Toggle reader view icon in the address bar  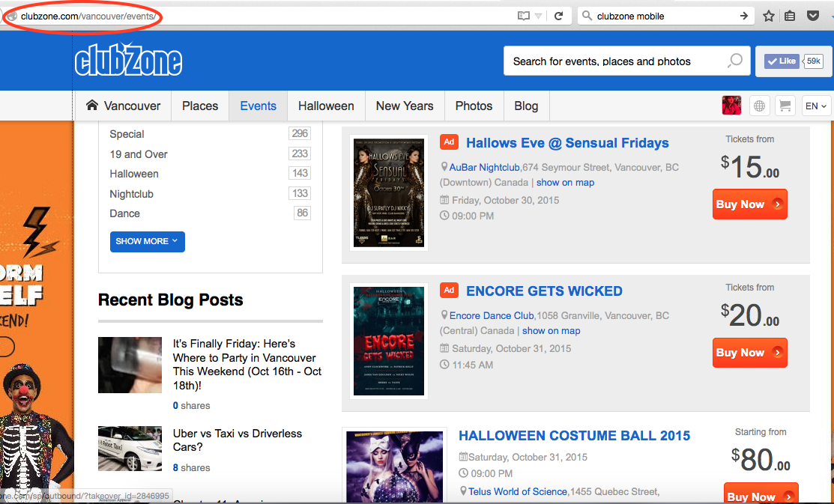[523, 16]
